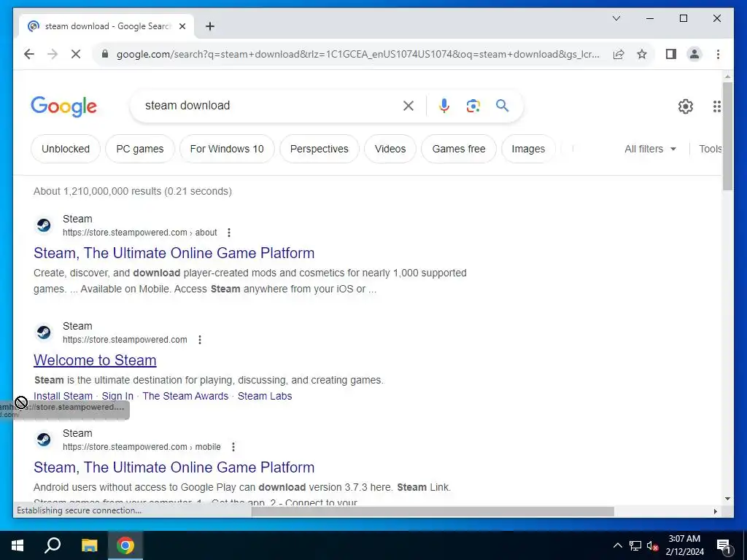Image resolution: width=747 pixels, height=560 pixels.
Task: Open the Welcome to Steam link
Action: click(x=95, y=360)
